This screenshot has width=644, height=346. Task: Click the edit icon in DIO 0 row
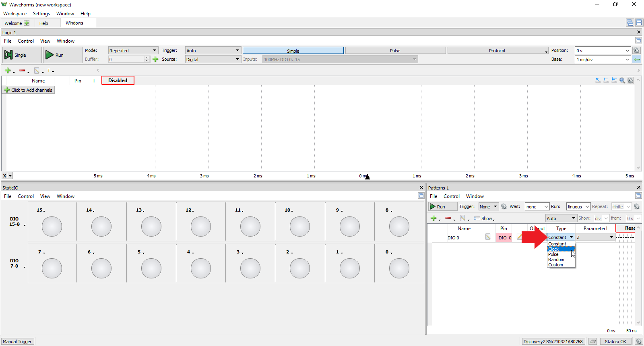point(488,237)
